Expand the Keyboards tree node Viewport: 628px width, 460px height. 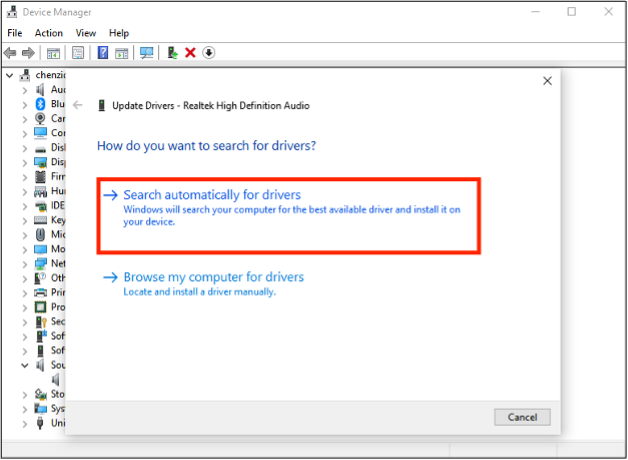[x=25, y=221]
